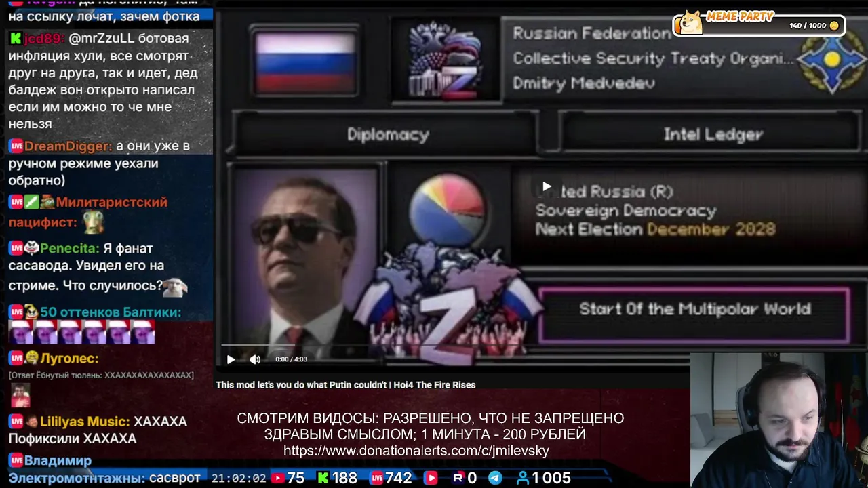Click username jcd89 in chat
Viewport: 868px width, 488px height.
(x=44, y=39)
